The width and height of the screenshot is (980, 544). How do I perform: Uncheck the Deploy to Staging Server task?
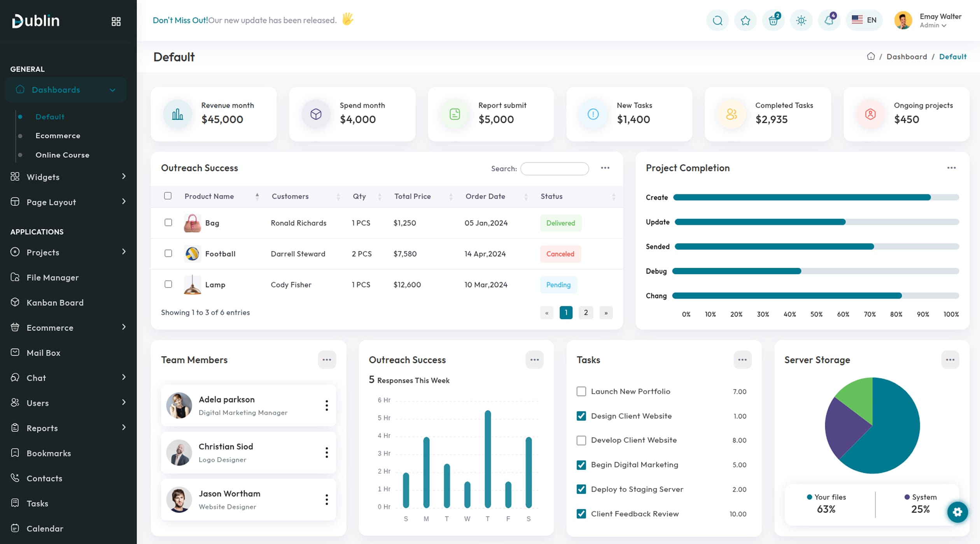(581, 489)
